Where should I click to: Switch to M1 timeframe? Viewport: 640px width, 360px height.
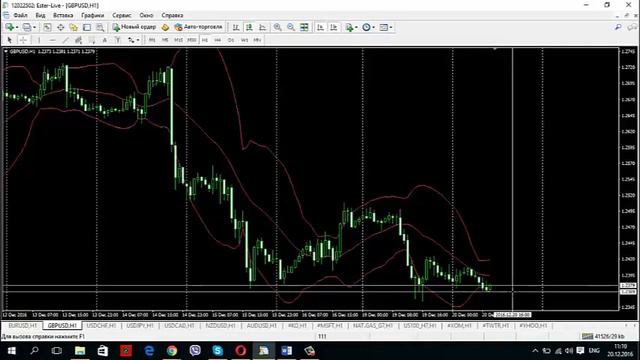click(x=152, y=40)
